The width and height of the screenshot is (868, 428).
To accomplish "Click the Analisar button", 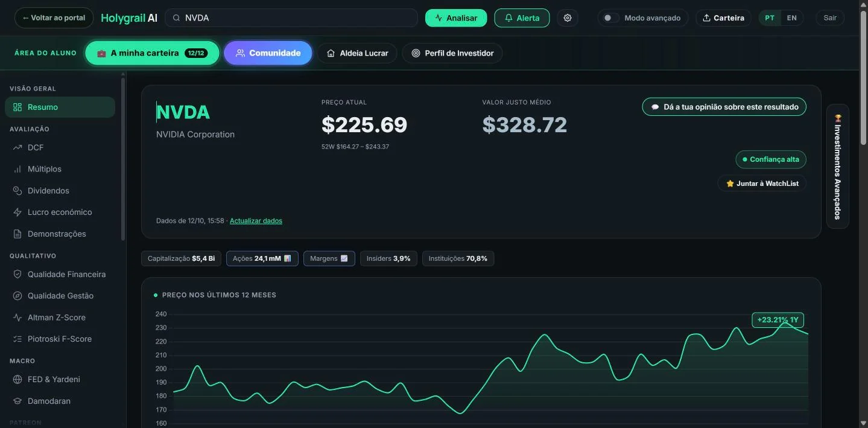I will coord(456,18).
